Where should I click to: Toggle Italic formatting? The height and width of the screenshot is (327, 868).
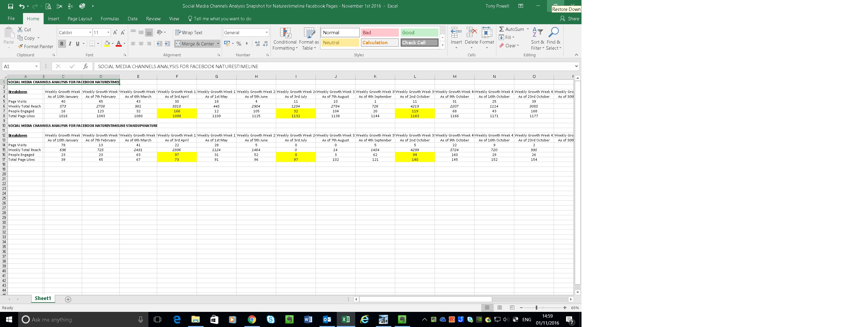click(x=70, y=44)
